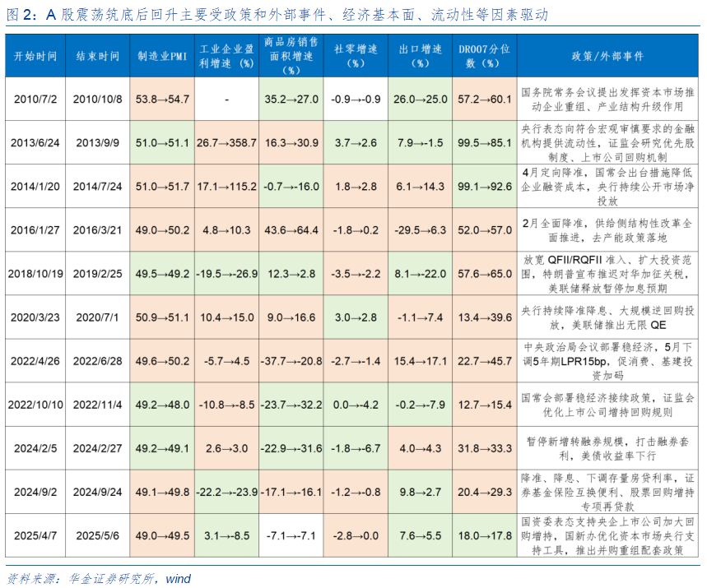Click the 出口增速 column header

(x=421, y=56)
